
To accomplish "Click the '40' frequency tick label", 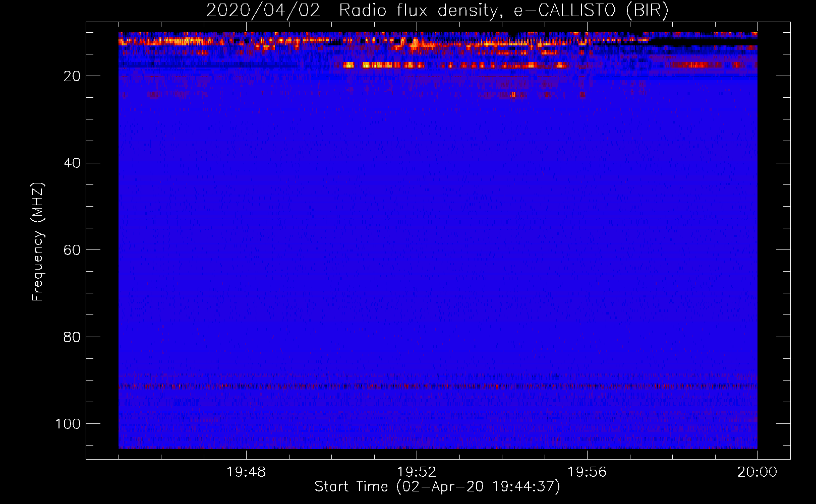I will tap(72, 163).
